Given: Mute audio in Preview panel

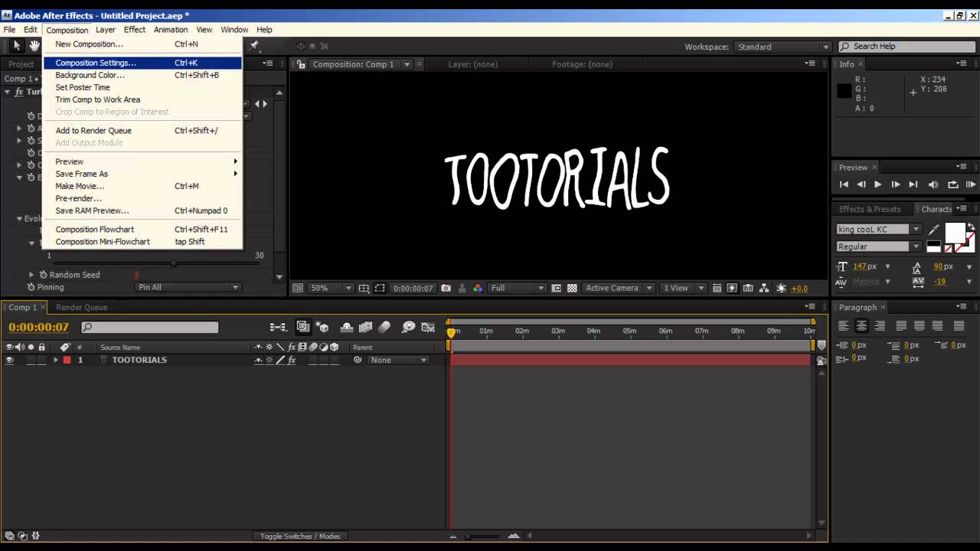Looking at the screenshot, I should tap(933, 184).
